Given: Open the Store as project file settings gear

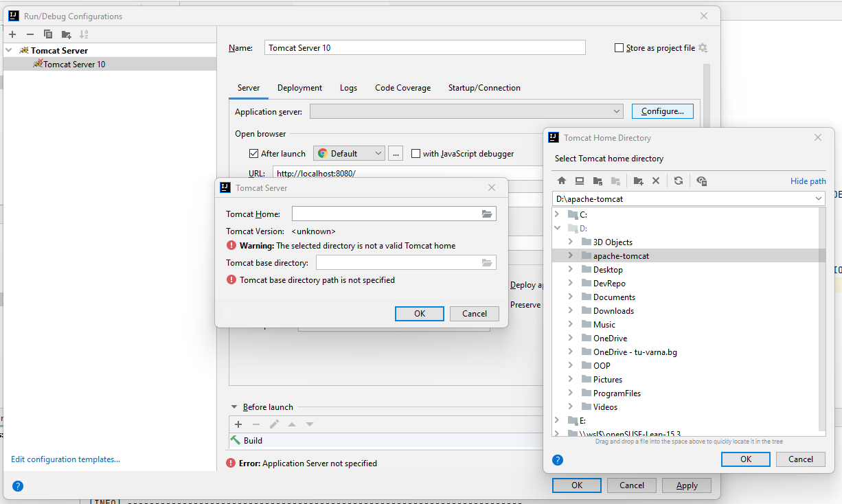Looking at the screenshot, I should tap(703, 48).
